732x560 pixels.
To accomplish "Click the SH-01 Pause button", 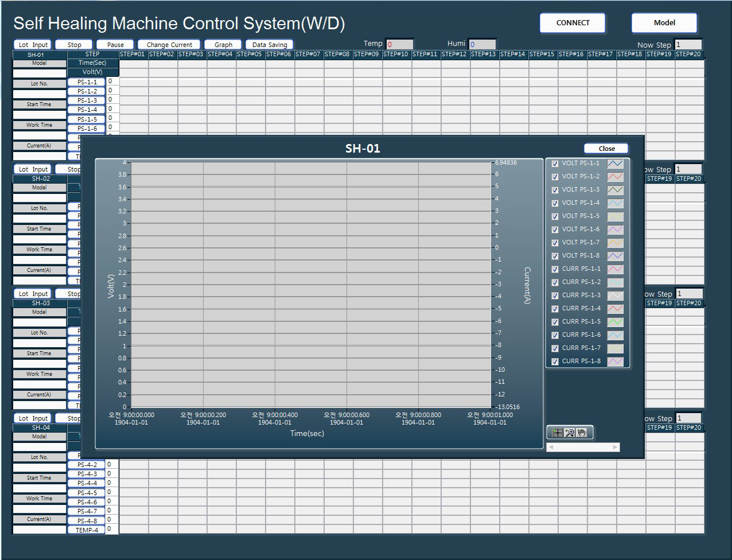I will (x=115, y=45).
